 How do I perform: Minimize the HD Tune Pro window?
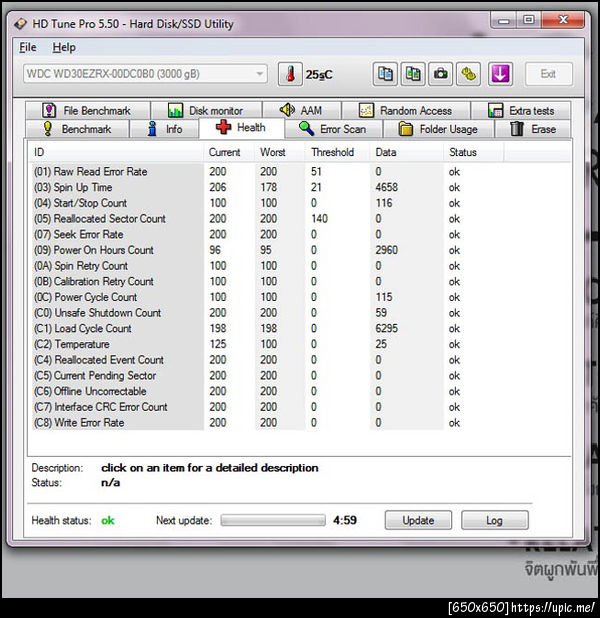(504, 20)
